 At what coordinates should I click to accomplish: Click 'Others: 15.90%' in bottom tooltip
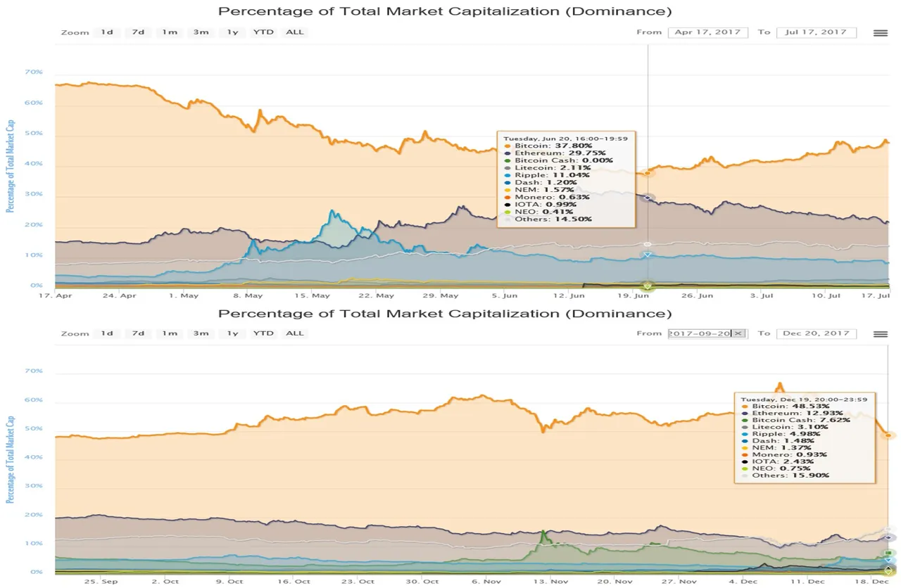coord(790,475)
